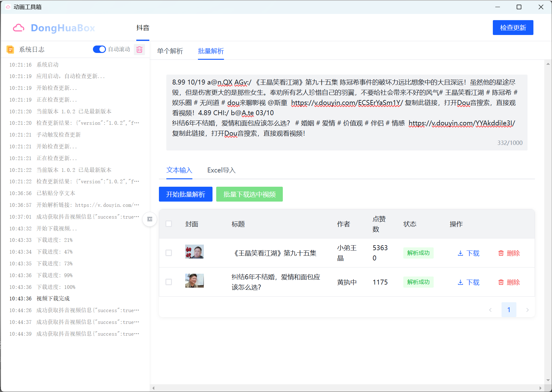Click the author cell 小弟王晶

tap(347, 253)
